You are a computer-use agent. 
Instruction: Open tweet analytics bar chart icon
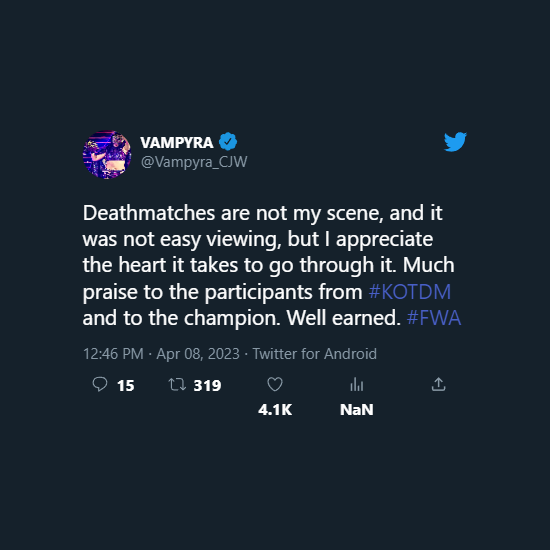pyautogui.click(x=357, y=384)
